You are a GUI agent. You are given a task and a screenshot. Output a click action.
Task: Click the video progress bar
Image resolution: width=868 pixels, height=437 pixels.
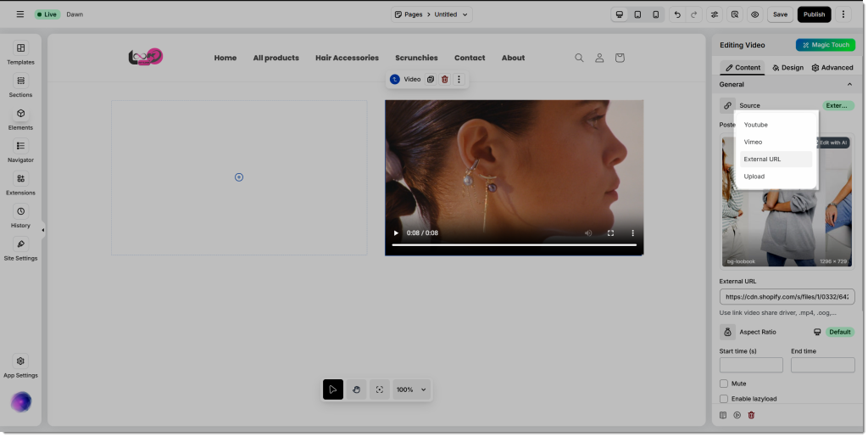(x=514, y=244)
